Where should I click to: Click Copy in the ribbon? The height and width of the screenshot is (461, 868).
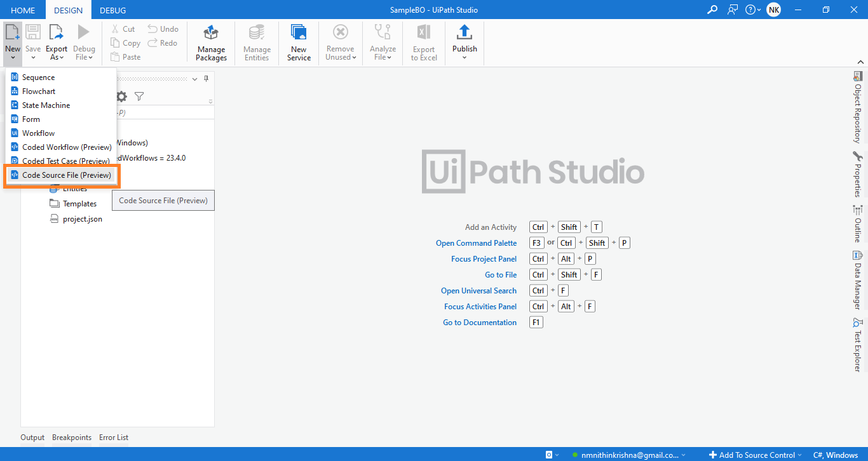click(x=125, y=43)
